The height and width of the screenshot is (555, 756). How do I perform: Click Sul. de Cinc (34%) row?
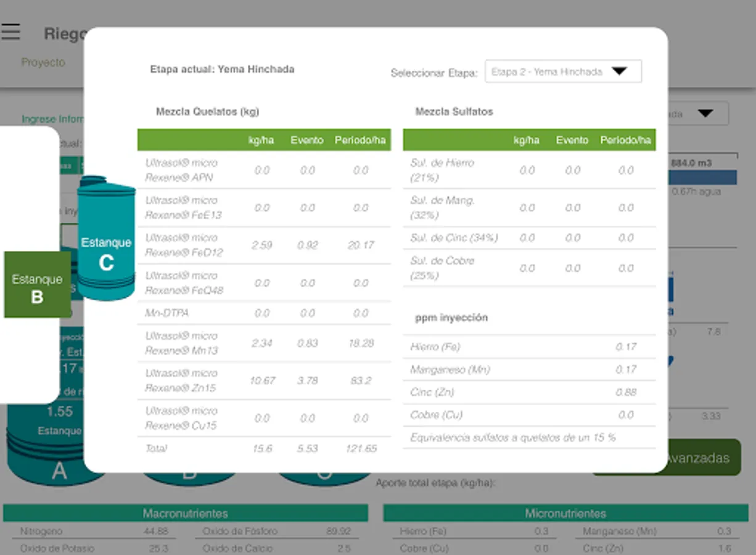(x=529, y=237)
